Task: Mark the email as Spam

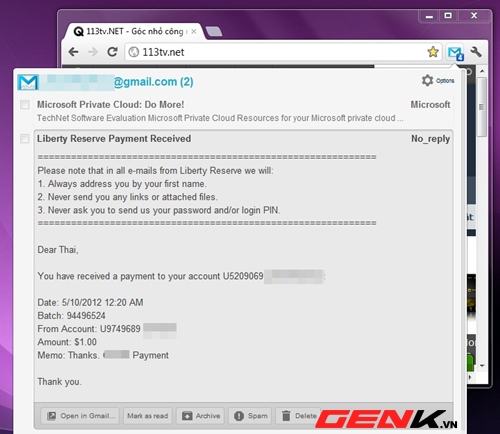Action: click(x=250, y=416)
